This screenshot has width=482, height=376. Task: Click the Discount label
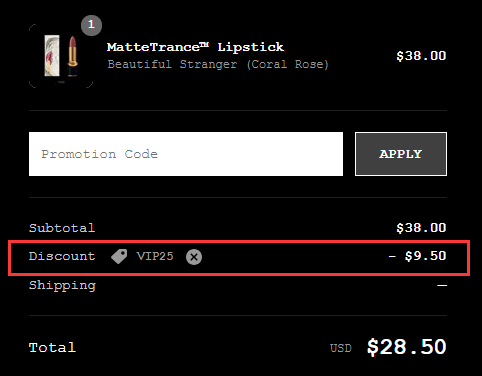tap(62, 256)
